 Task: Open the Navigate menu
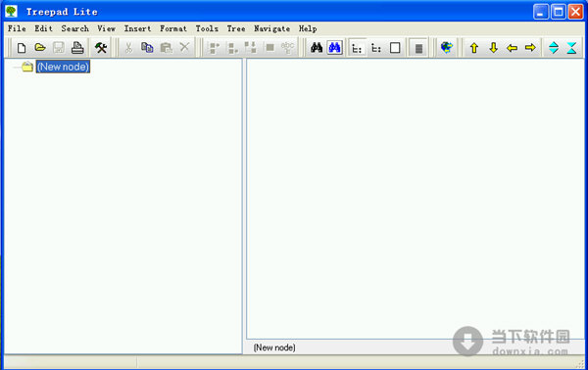pyautogui.click(x=271, y=28)
